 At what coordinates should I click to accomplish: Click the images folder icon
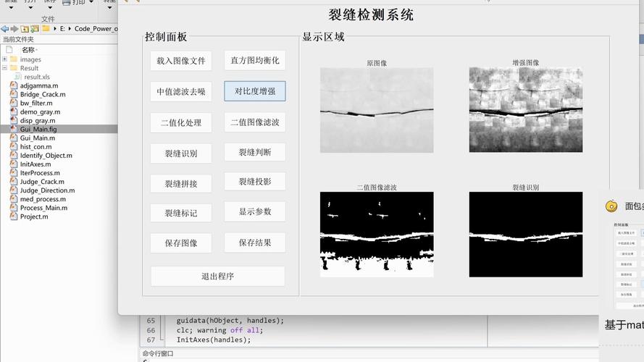pos(14,59)
